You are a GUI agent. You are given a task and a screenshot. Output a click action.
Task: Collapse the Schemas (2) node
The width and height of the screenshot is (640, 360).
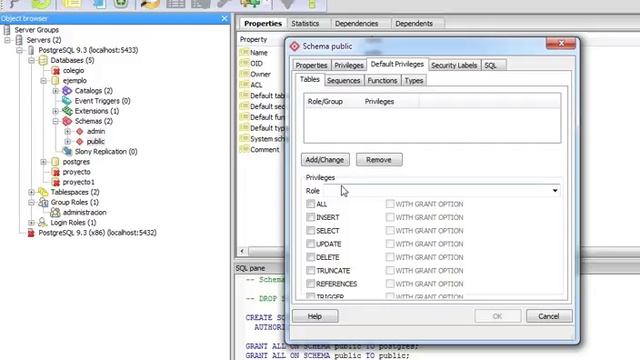[x=56, y=121]
